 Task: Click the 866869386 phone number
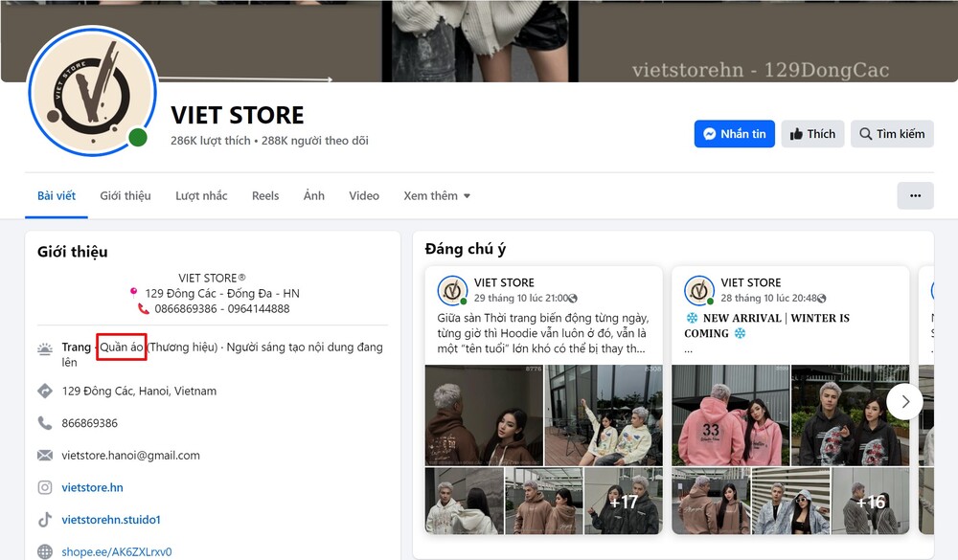[x=90, y=423]
